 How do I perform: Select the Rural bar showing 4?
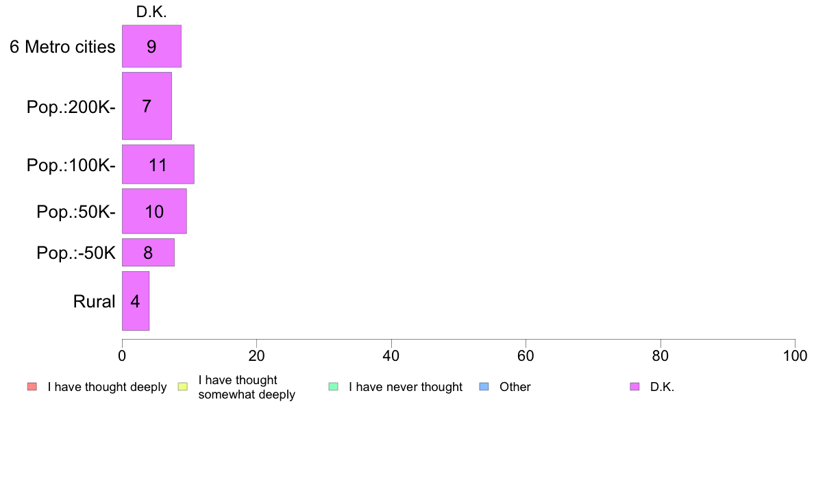[136, 301]
